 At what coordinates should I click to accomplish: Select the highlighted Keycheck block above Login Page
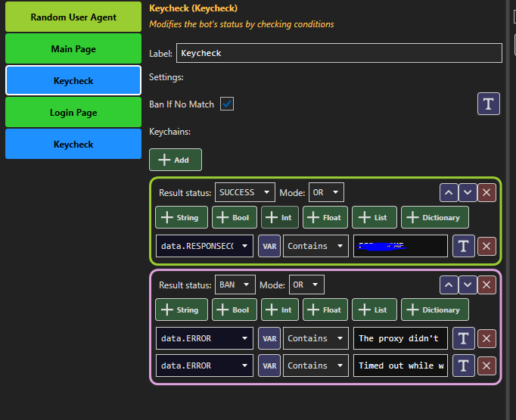click(x=73, y=81)
